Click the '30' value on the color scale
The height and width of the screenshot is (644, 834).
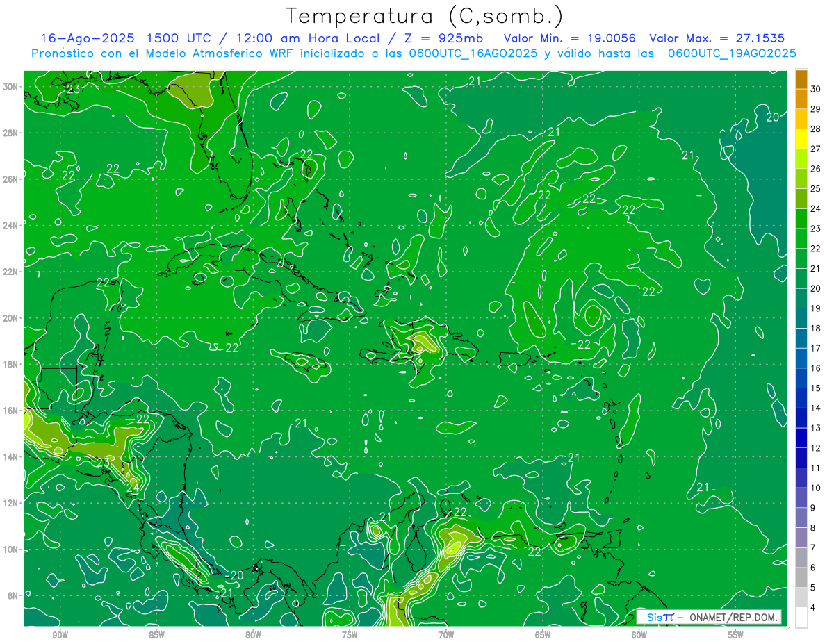[x=816, y=89]
